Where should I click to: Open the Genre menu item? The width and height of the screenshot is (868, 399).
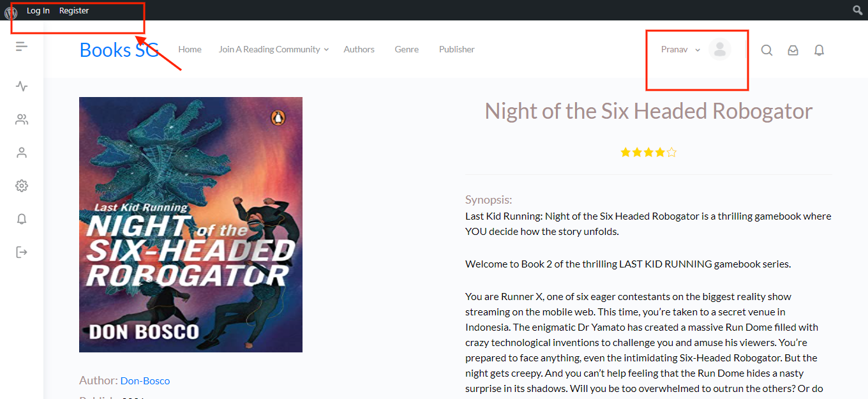point(407,49)
